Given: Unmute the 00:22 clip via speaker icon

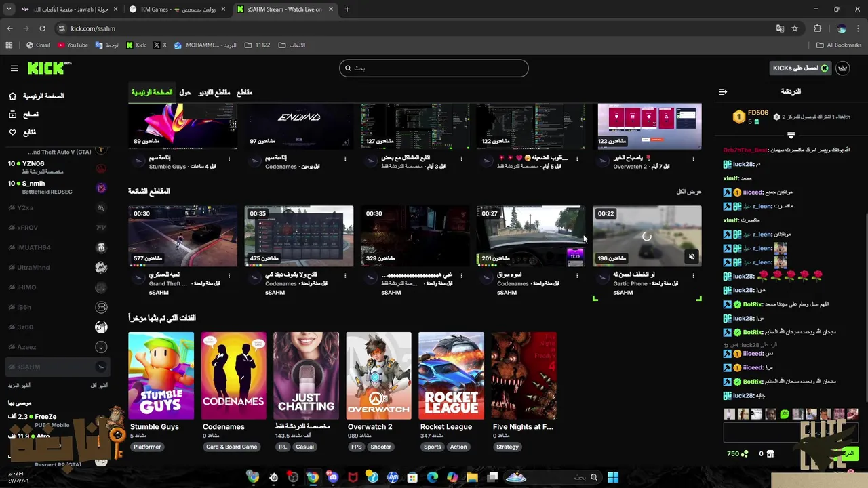Looking at the screenshot, I should 692,257.
